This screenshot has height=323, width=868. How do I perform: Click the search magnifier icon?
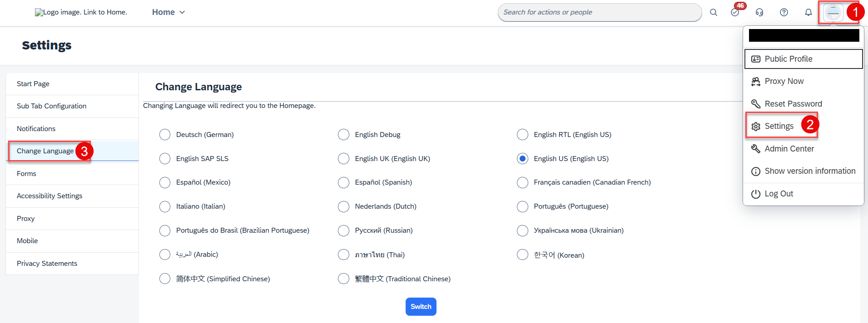point(714,12)
